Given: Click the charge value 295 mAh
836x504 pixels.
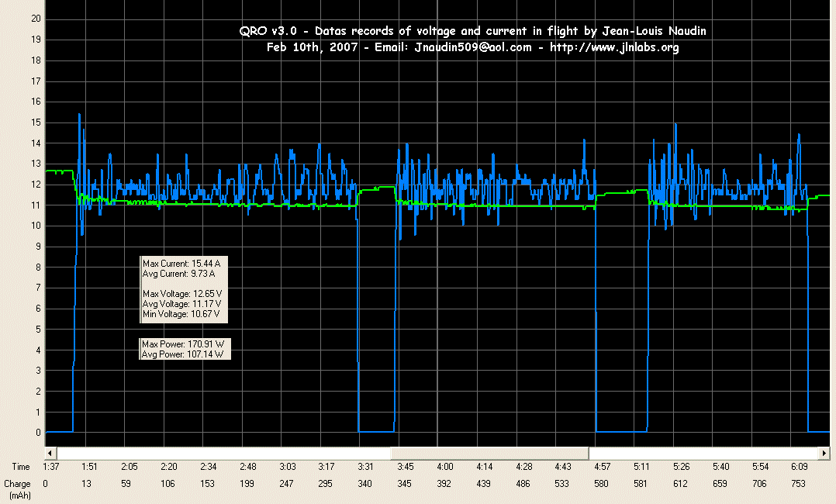Looking at the screenshot, I should pos(325,484).
